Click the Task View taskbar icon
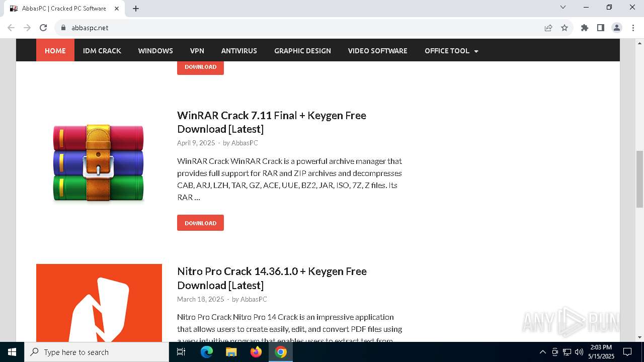This screenshot has height=362, width=644. pyautogui.click(x=181, y=352)
